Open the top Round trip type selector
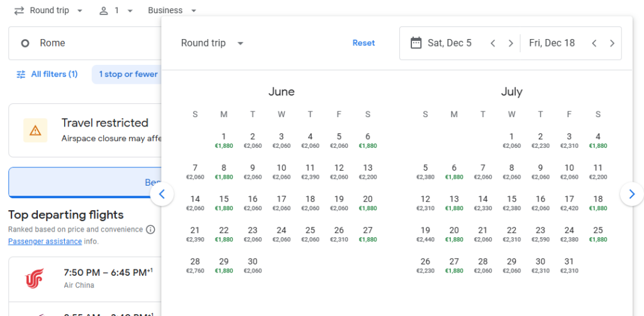Image resolution: width=644 pixels, height=316 pixels. point(48,11)
